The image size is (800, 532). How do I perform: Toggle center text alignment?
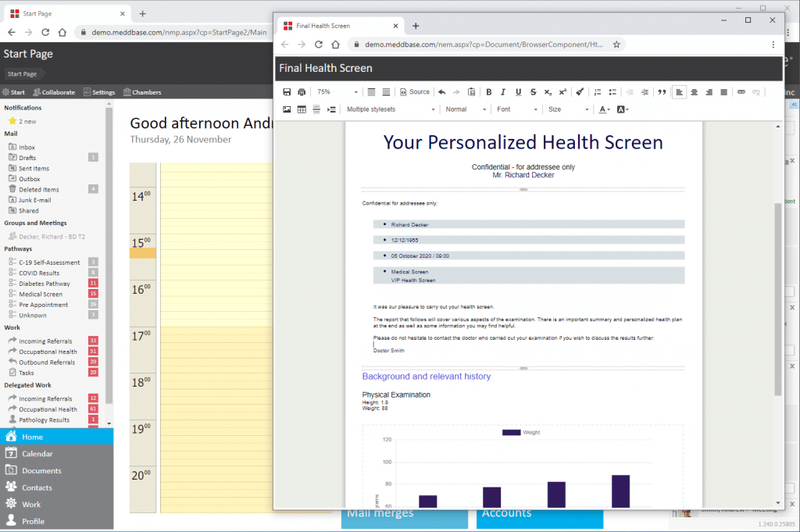point(694,91)
